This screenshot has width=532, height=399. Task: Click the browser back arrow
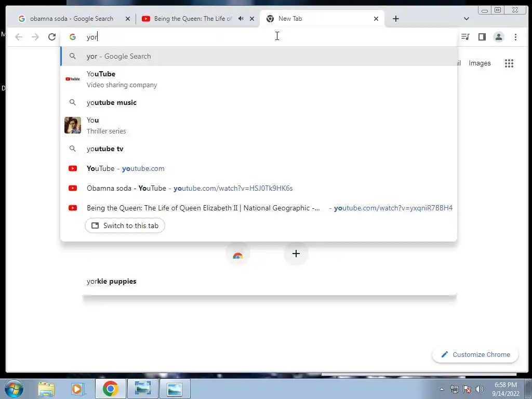coord(19,37)
